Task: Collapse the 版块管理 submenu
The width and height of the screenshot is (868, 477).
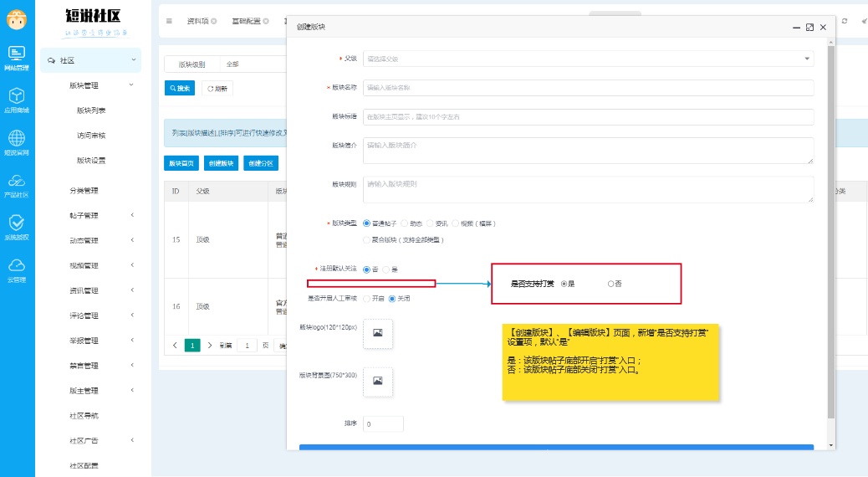Action: pyautogui.click(x=131, y=85)
